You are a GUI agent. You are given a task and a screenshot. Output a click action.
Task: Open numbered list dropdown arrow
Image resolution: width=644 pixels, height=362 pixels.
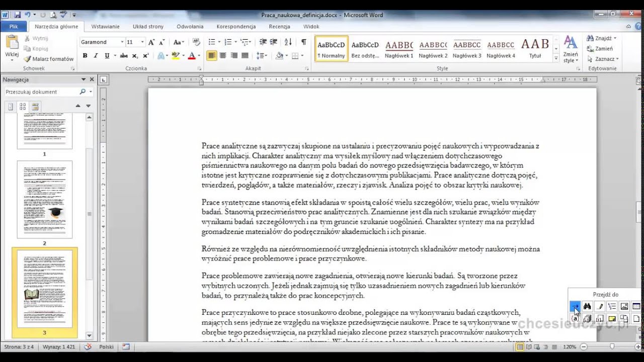[235, 42]
